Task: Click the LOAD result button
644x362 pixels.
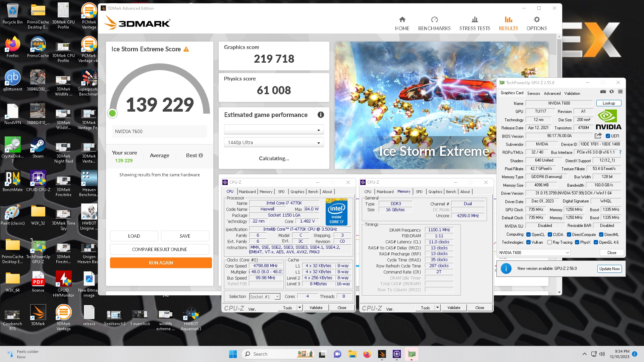Action: (134, 236)
